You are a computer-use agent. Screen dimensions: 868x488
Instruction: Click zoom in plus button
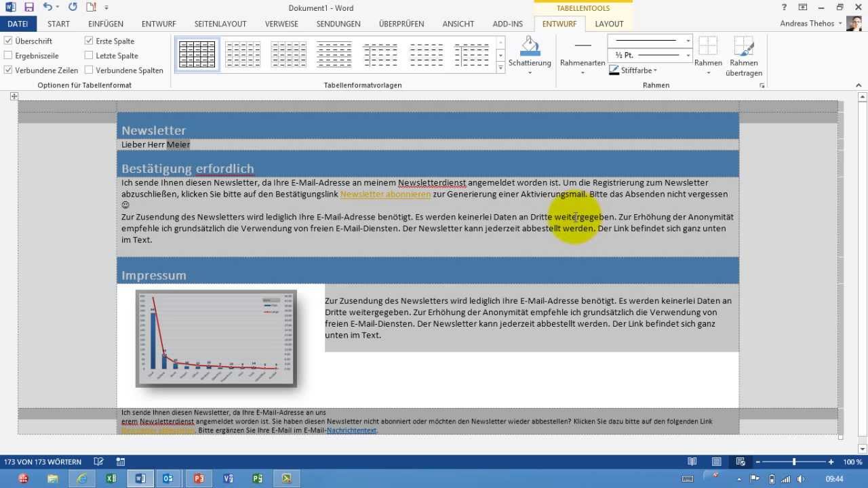(x=831, y=462)
